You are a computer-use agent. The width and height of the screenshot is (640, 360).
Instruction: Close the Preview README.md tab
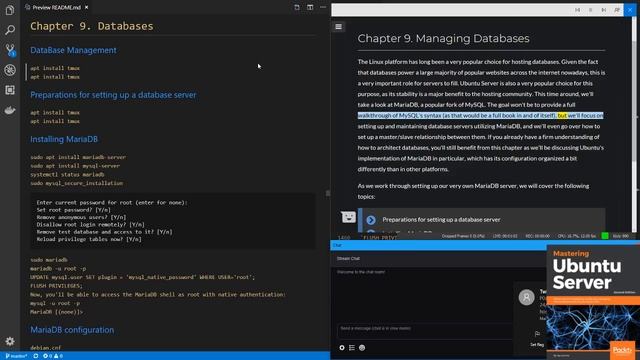(x=86, y=7)
